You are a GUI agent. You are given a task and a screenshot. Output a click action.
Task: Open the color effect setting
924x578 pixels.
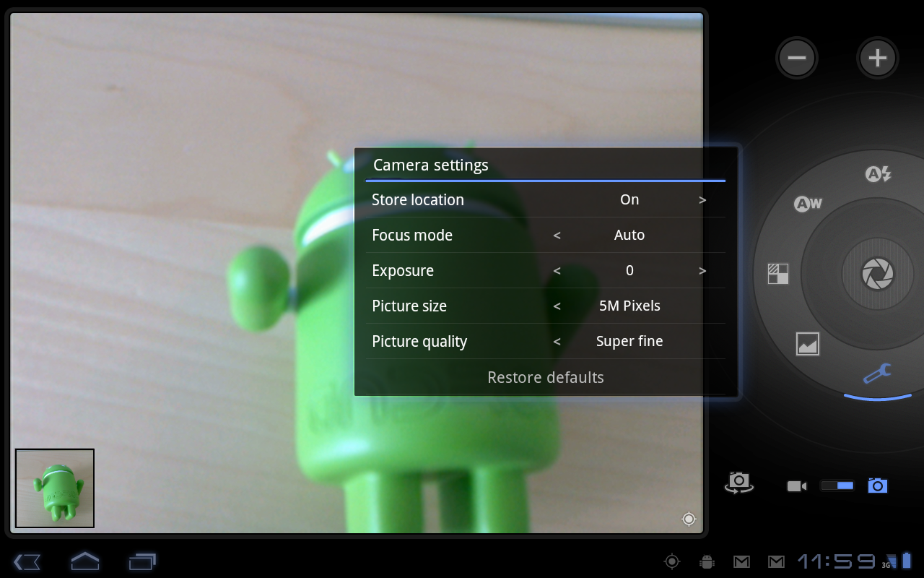[778, 274]
